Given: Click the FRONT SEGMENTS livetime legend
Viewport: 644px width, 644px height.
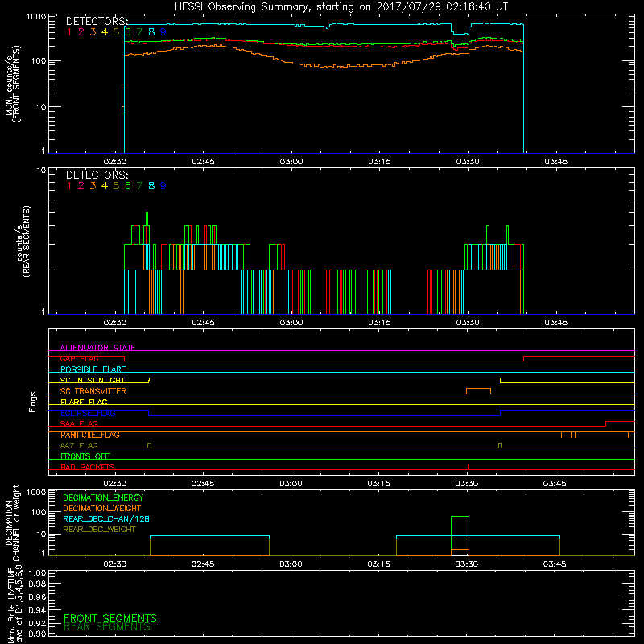Looking at the screenshot, I should [x=110, y=618].
